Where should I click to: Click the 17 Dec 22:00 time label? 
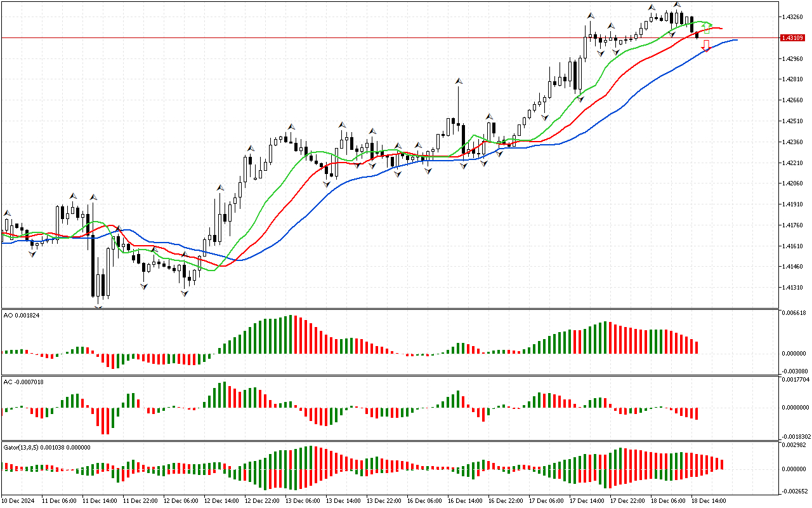[627, 501]
